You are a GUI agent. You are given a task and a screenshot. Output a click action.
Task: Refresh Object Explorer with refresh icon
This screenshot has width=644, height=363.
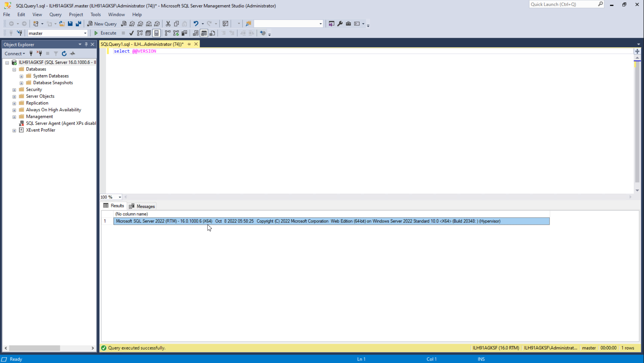pos(64,54)
